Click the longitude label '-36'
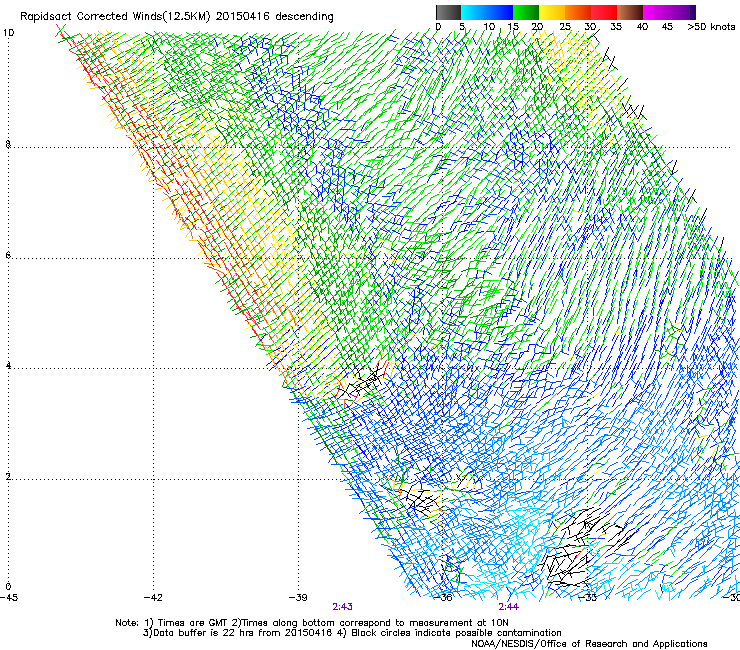 [x=443, y=598]
